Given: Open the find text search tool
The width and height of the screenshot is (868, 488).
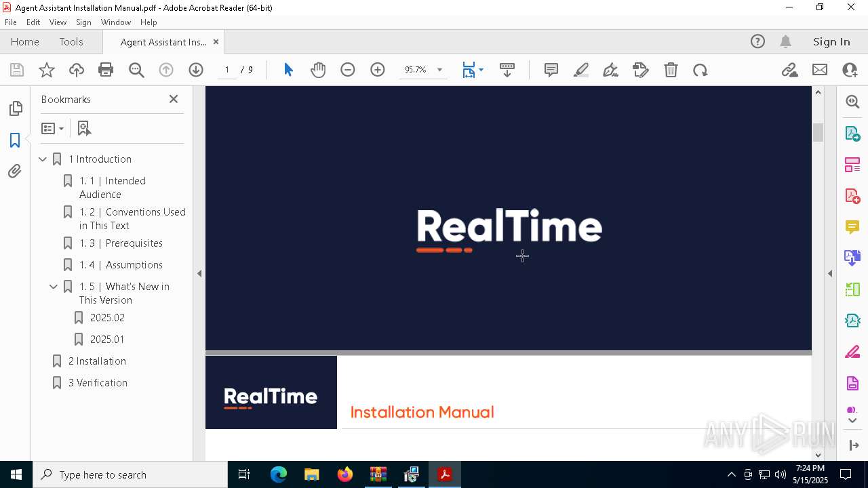Looking at the screenshot, I should (x=136, y=70).
